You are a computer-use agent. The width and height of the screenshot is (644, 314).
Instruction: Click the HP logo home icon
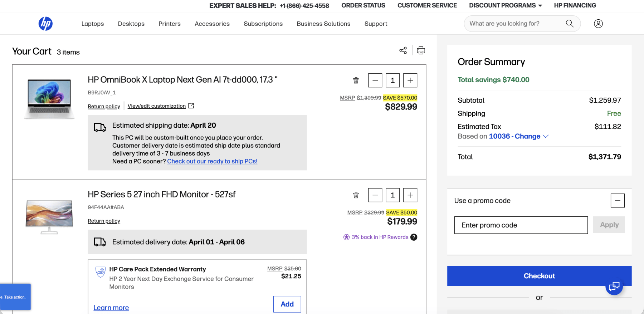tap(45, 24)
